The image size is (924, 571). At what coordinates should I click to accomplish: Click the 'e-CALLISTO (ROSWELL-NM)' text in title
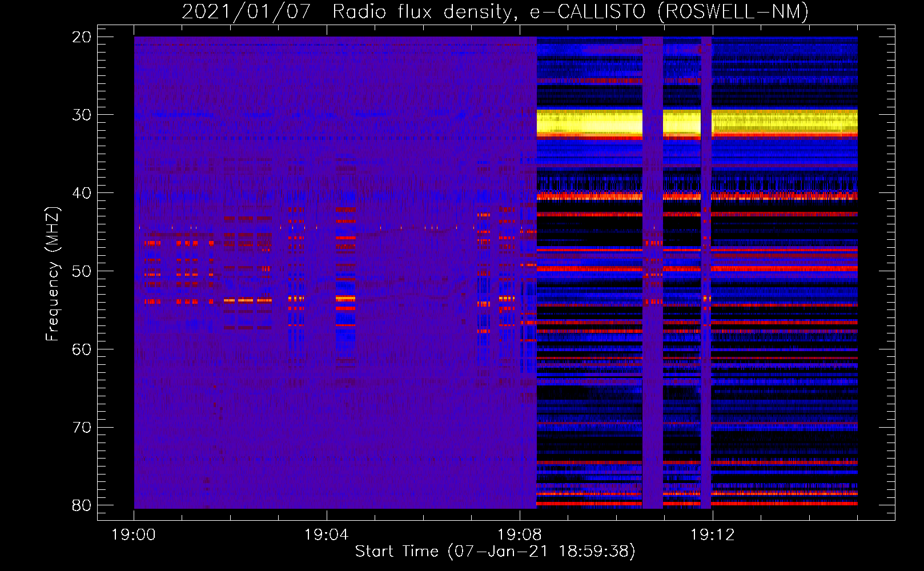669,11
